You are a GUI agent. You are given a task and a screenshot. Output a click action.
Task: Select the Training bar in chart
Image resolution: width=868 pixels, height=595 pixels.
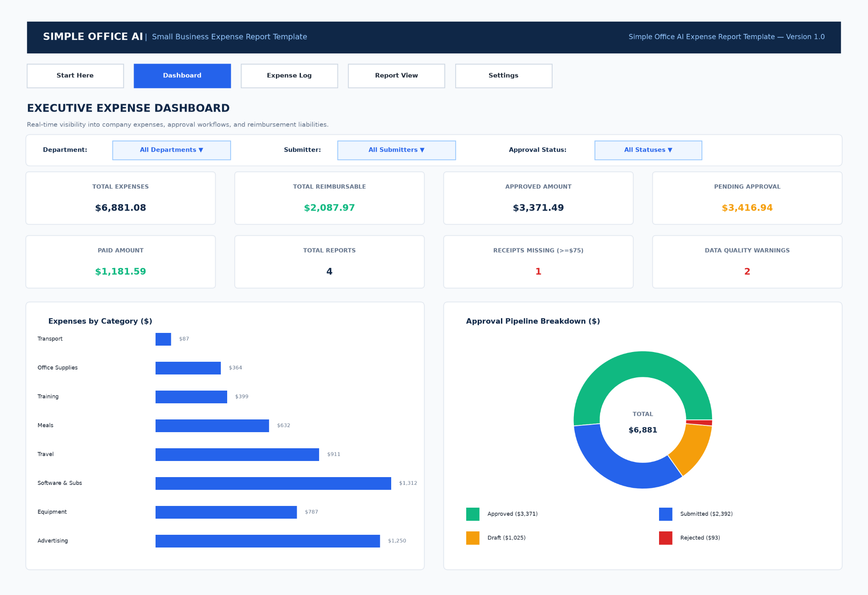click(191, 397)
